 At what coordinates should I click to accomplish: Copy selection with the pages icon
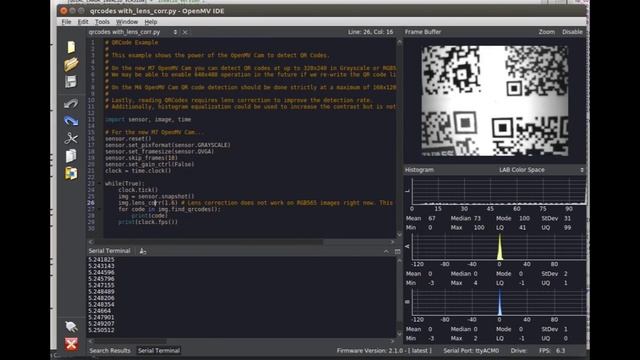tap(71, 156)
